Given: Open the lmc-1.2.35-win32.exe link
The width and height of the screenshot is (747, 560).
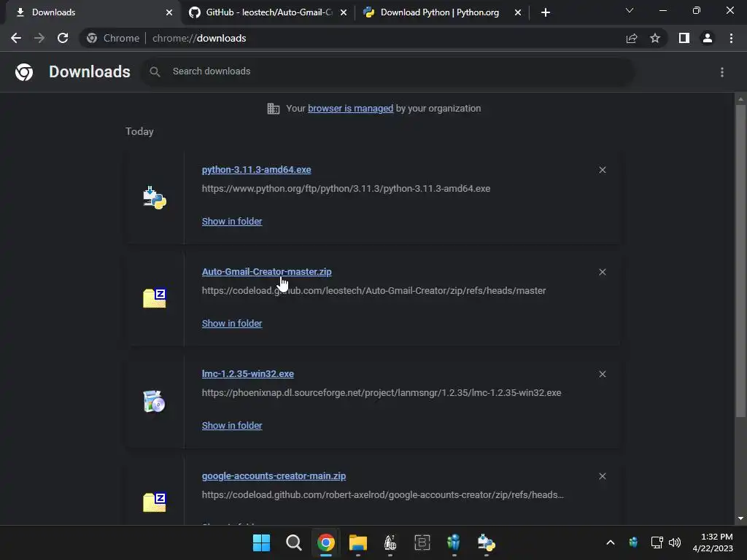Looking at the screenshot, I should pos(248,374).
